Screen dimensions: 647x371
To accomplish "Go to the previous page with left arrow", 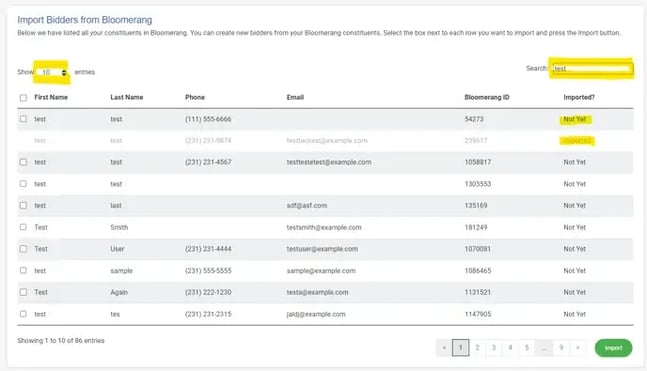I will point(444,348).
